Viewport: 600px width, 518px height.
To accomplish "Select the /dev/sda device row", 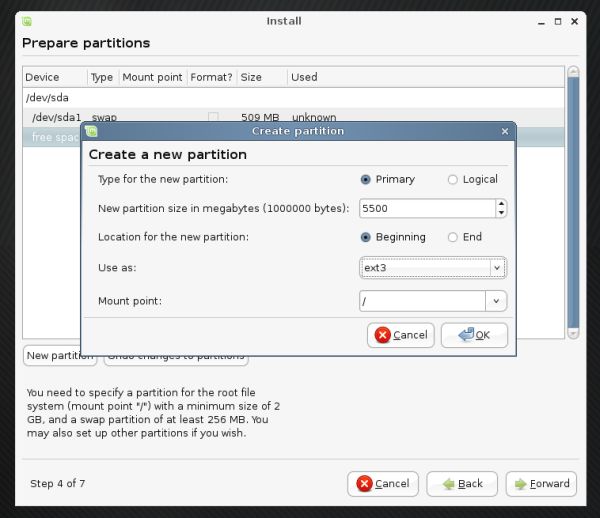I will (293, 98).
